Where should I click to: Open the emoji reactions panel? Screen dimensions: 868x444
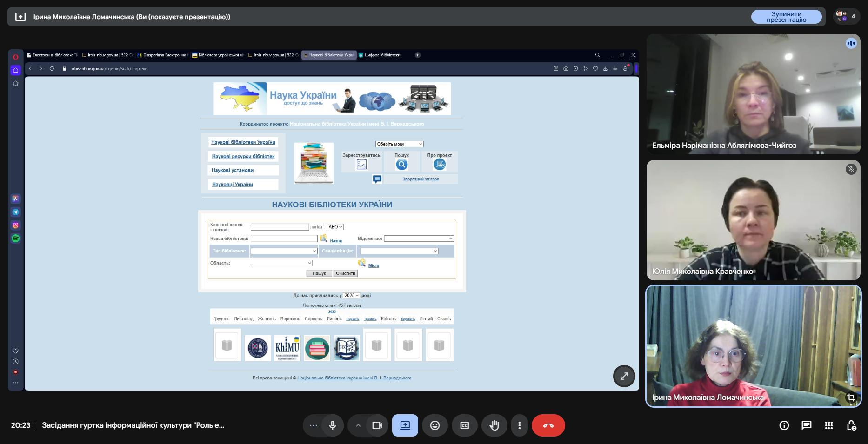(x=434, y=425)
